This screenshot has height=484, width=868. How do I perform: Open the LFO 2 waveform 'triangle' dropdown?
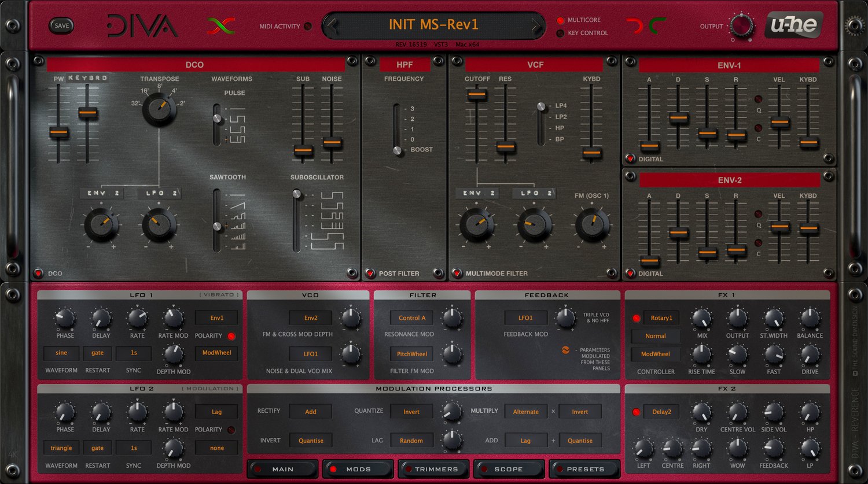(61, 448)
